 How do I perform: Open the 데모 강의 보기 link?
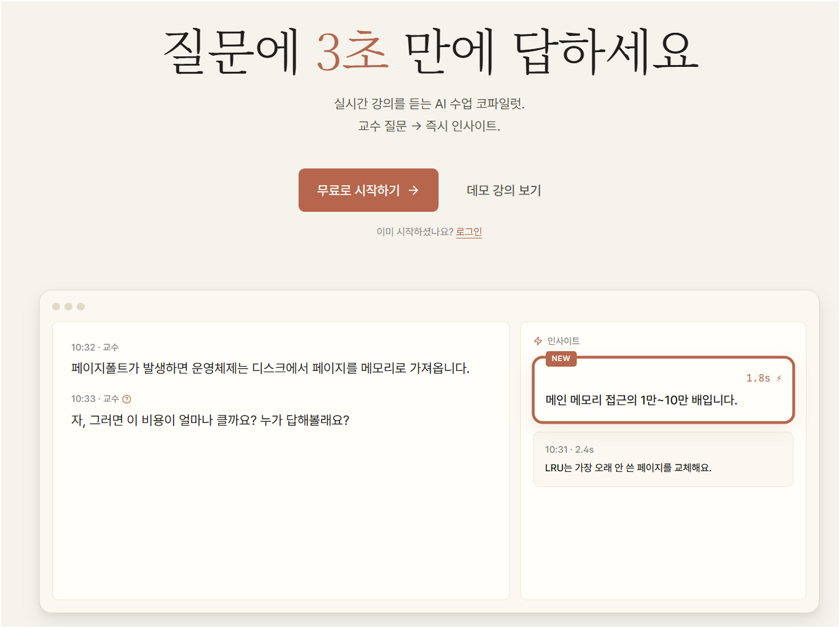(x=504, y=190)
